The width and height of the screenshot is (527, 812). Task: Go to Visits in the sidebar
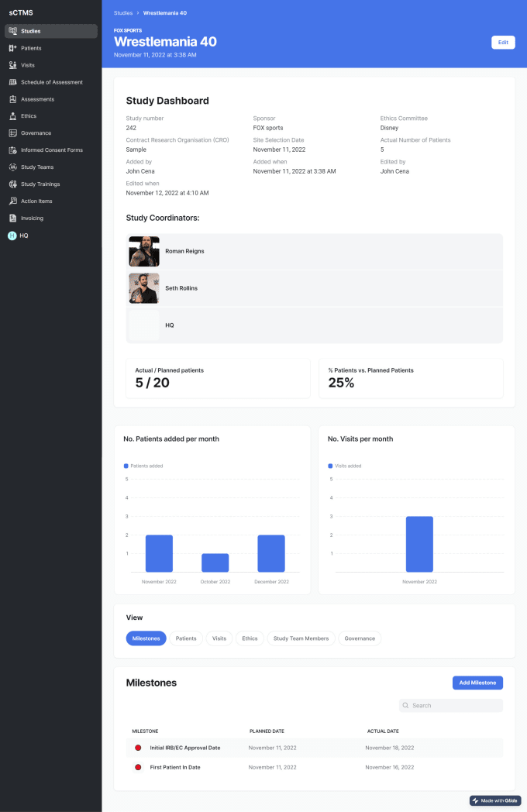point(28,65)
